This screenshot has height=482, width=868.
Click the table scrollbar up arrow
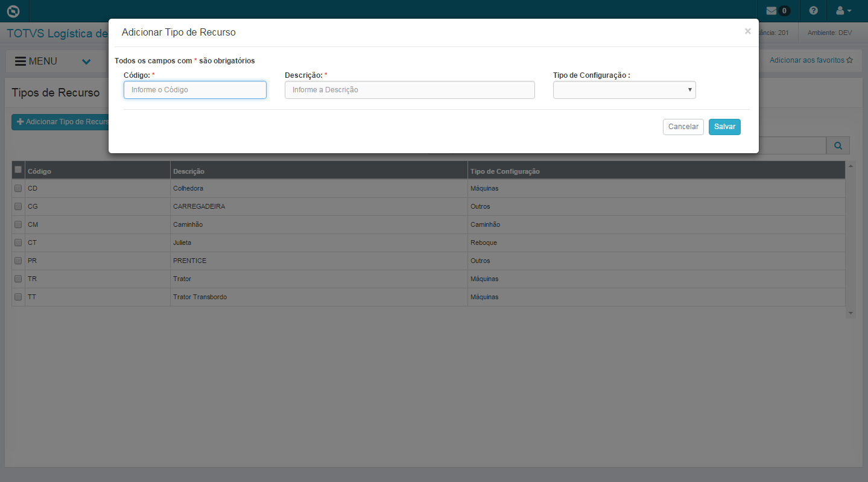click(851, 166)
